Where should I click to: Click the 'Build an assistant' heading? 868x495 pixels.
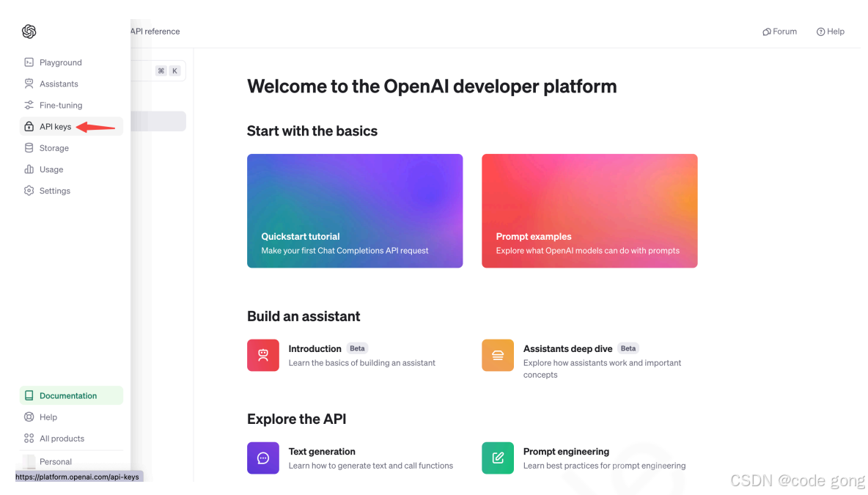tap(304, 316)
